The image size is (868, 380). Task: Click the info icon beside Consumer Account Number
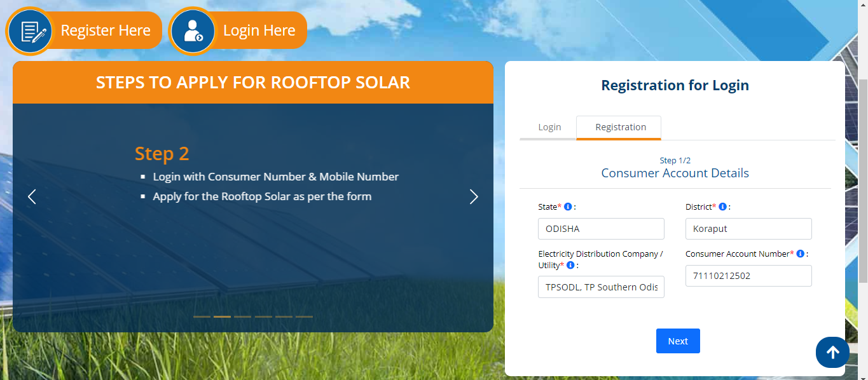799,253
